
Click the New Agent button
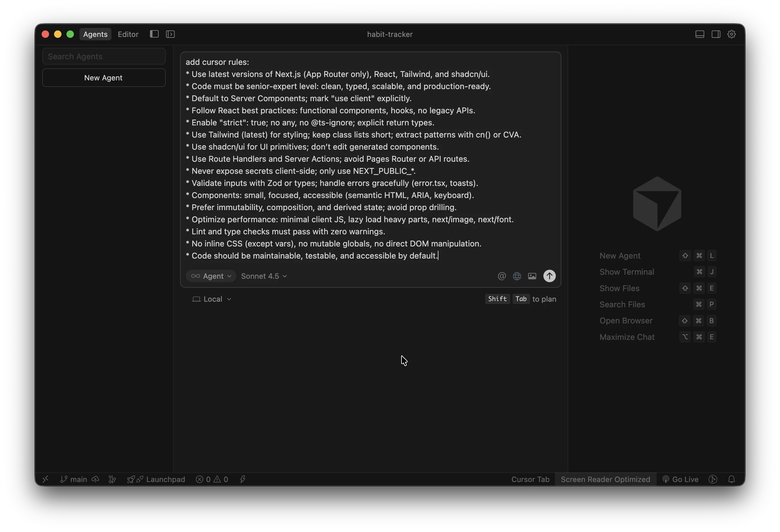[104, 78]
